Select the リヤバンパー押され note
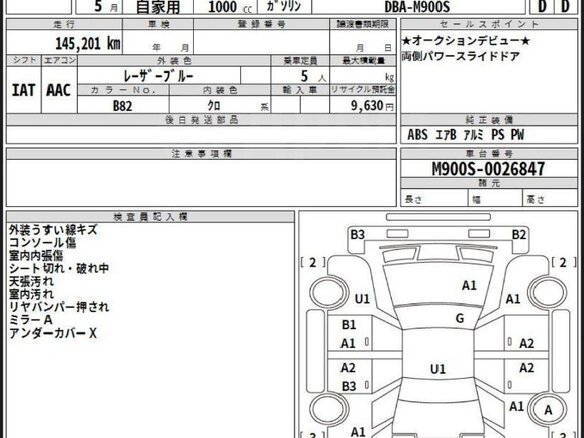584x438 pixels. click(x=59, y=307)
